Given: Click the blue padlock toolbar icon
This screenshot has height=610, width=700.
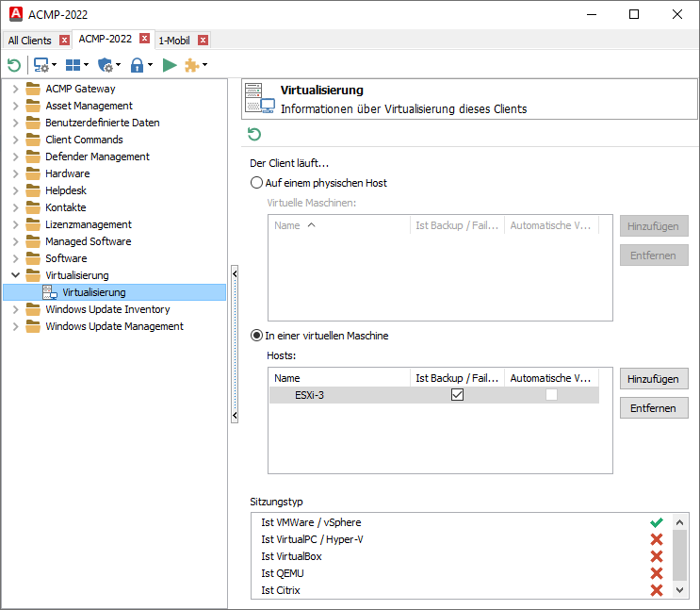Looking at the screenshot, I should 137,65.
